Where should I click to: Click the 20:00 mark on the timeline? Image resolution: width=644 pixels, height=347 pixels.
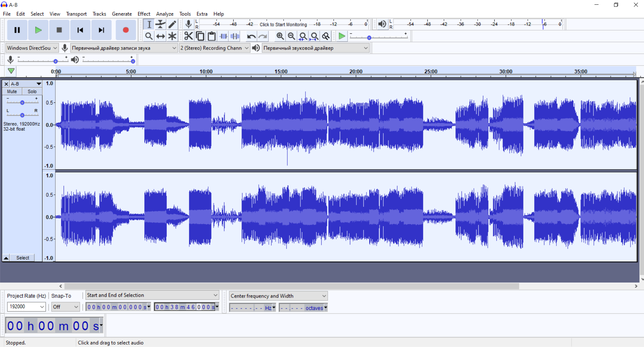356,71
